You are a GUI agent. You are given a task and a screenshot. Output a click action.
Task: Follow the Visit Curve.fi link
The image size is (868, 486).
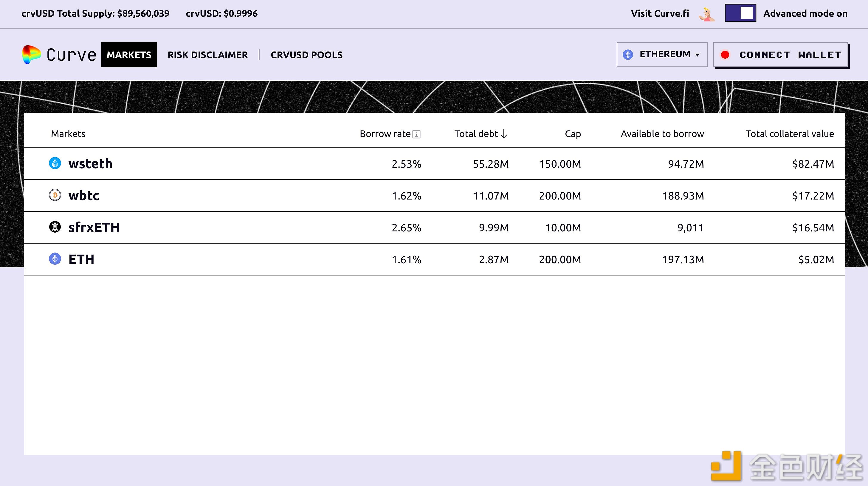(660, 13)
